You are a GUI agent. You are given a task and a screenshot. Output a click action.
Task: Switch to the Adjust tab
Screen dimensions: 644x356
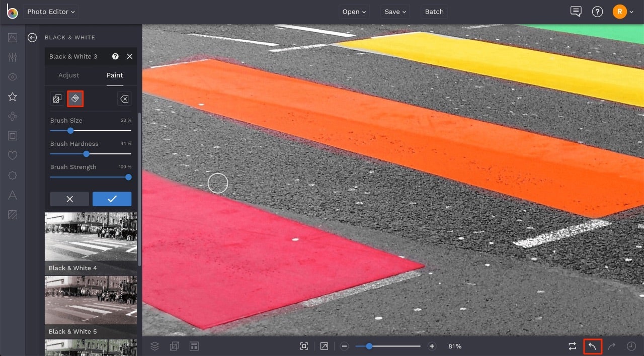[x=68, y=75]
